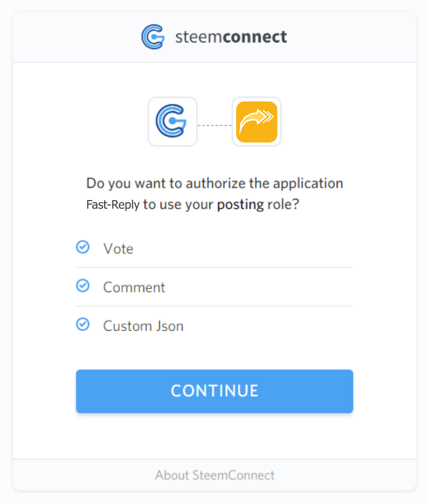
Task: Click the yellow Fast-Reply app icon
Action: [x=256, y=122]
